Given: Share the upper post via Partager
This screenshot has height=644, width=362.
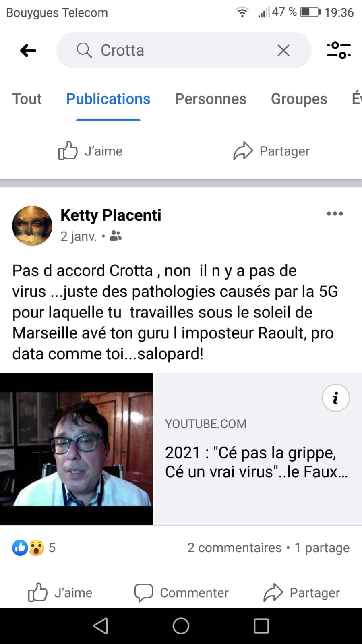Looking at the screenshot, I should click(271, 151).
